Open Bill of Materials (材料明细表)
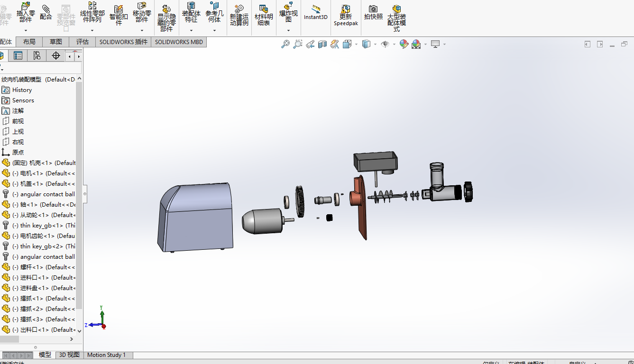Image resolution: width=634 pixels, height=364 pixels. [264, 15]
